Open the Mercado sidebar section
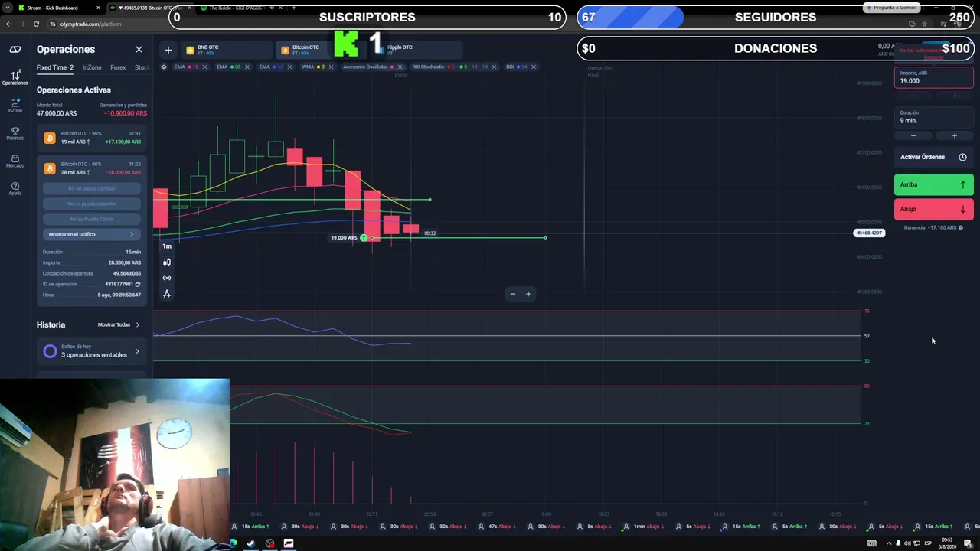980x551 pixels. (x=15, y=161)
